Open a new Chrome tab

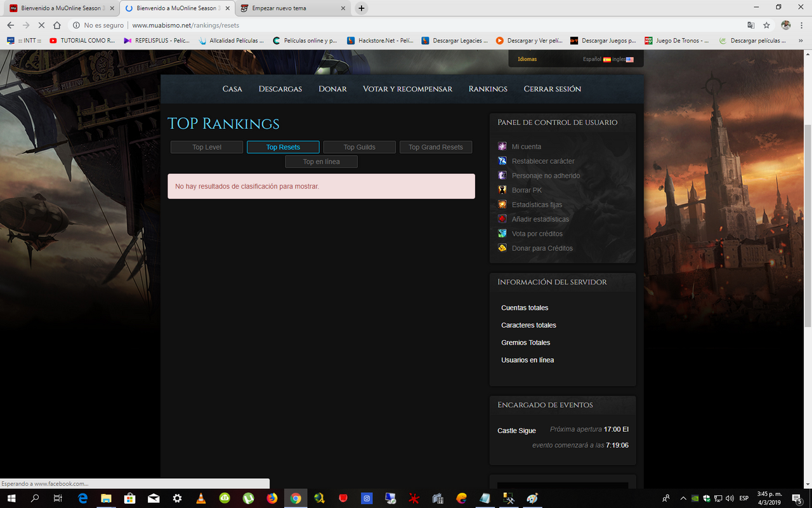tap(362, 8)
